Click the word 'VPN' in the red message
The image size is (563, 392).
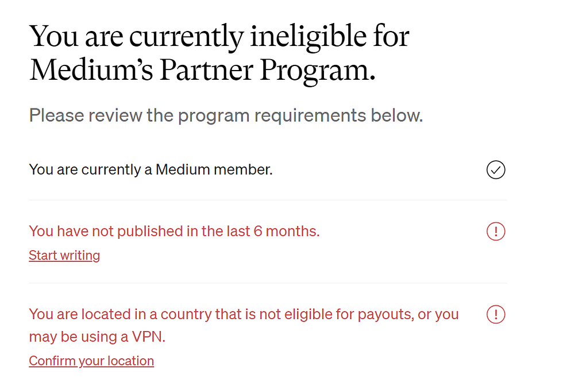147,337
